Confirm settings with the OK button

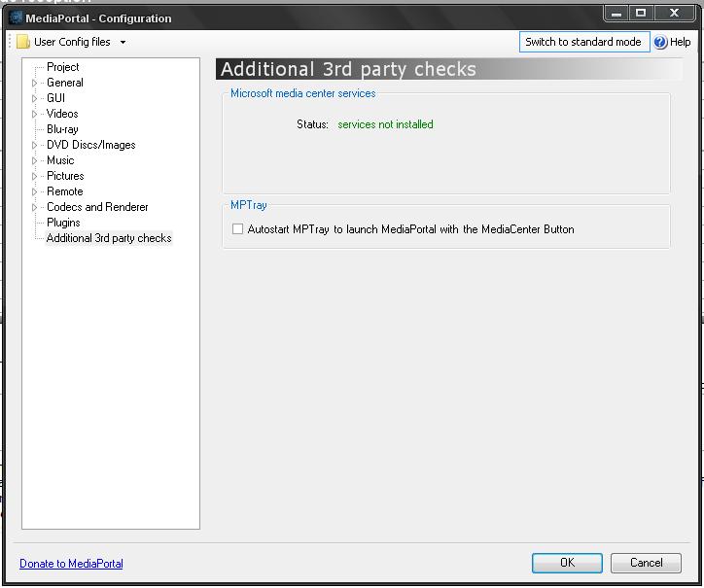567,563
